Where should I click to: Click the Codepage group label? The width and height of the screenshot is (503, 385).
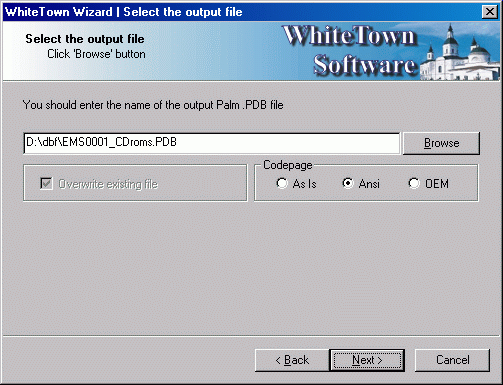pyautogui.click(x=288, y=165)
